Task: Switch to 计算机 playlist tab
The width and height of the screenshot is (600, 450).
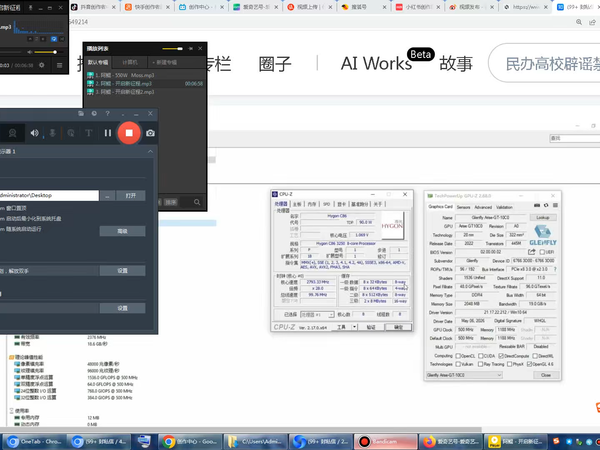Action: [x=130, y=62]
